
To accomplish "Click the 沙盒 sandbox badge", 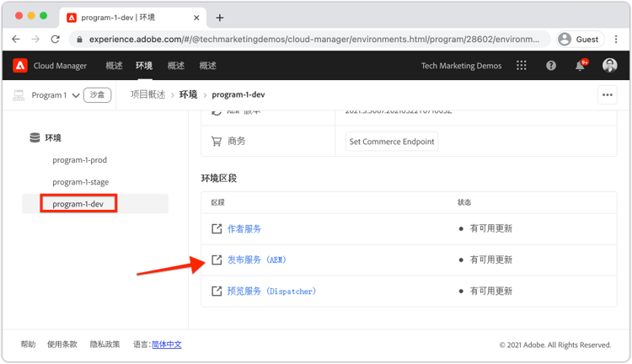I will tap(97, 95).
